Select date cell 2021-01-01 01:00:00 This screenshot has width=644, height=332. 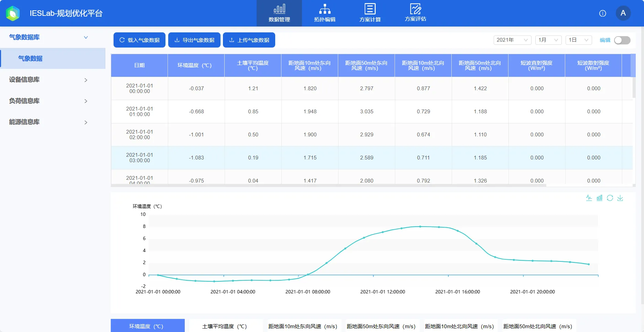pos(140,112)
